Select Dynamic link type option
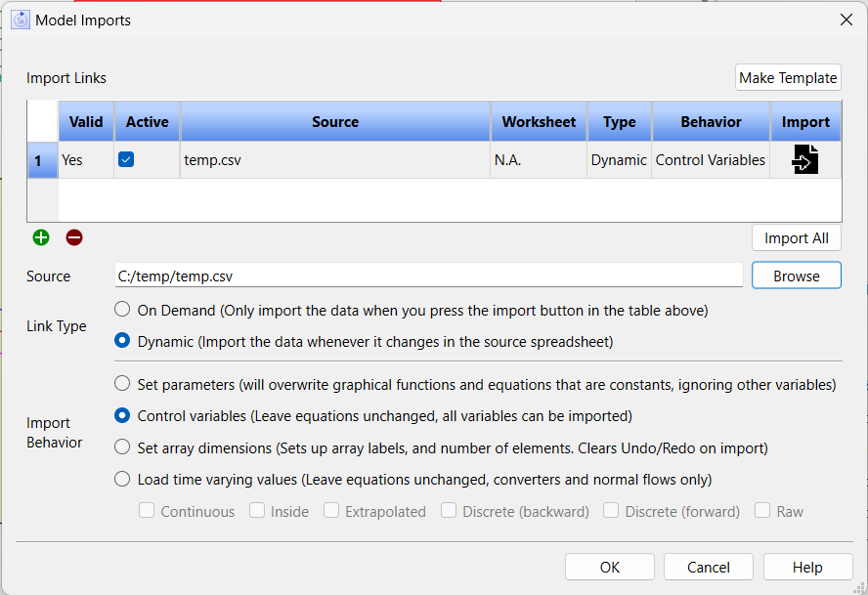 coord(122,341)
